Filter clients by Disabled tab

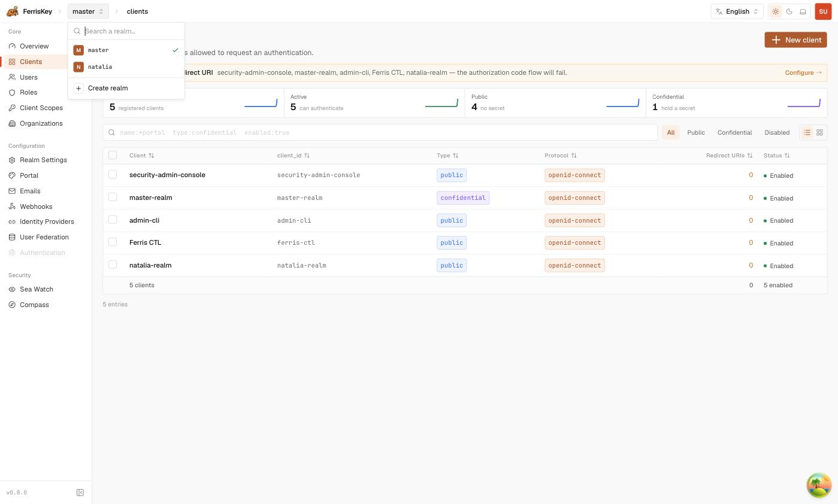777,132
